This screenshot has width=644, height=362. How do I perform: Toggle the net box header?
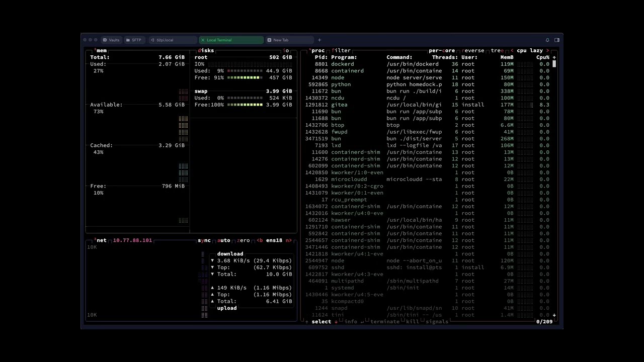[101, 240]
